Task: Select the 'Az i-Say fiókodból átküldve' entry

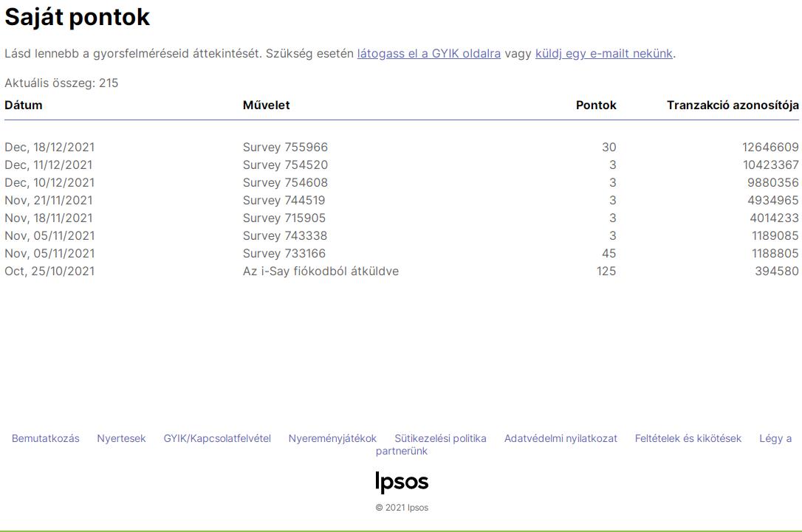Action: click(x=321, y=271)
